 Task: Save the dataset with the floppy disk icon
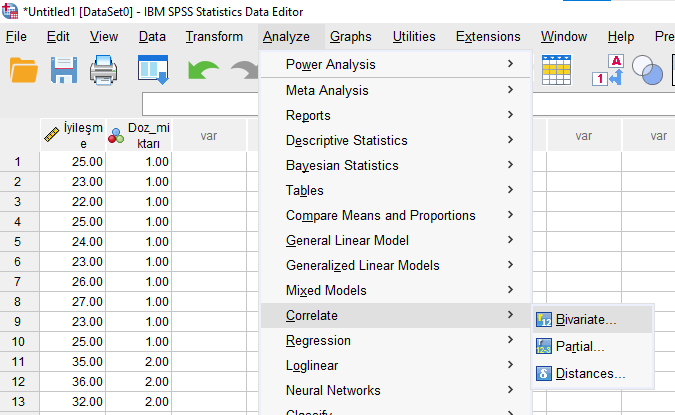click(64, 70)
